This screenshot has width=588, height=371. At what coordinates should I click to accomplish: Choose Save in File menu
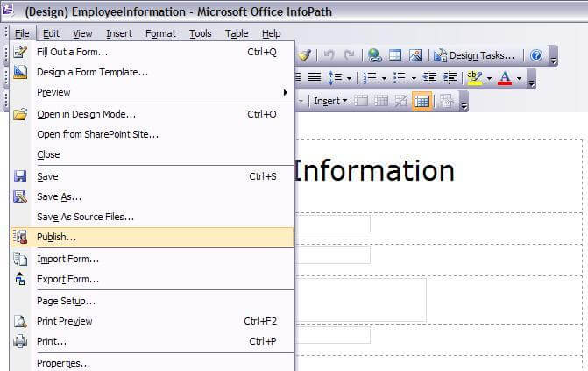point(152,176)
